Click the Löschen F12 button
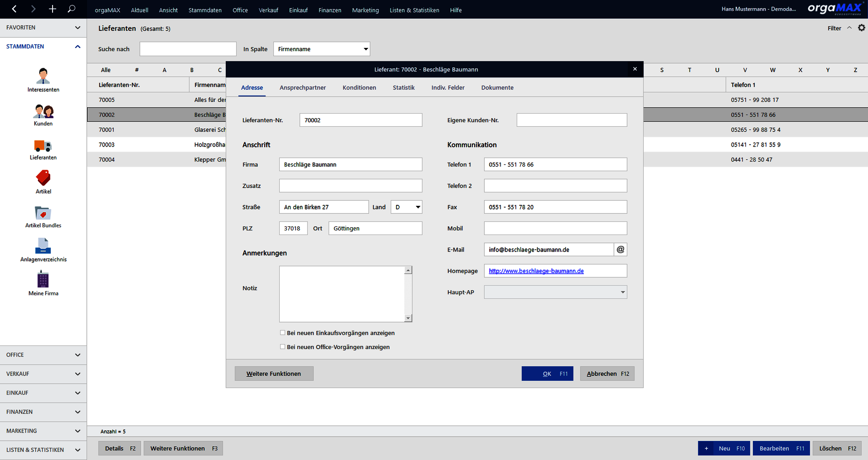The image size is (868, 460). click(837, 448)
